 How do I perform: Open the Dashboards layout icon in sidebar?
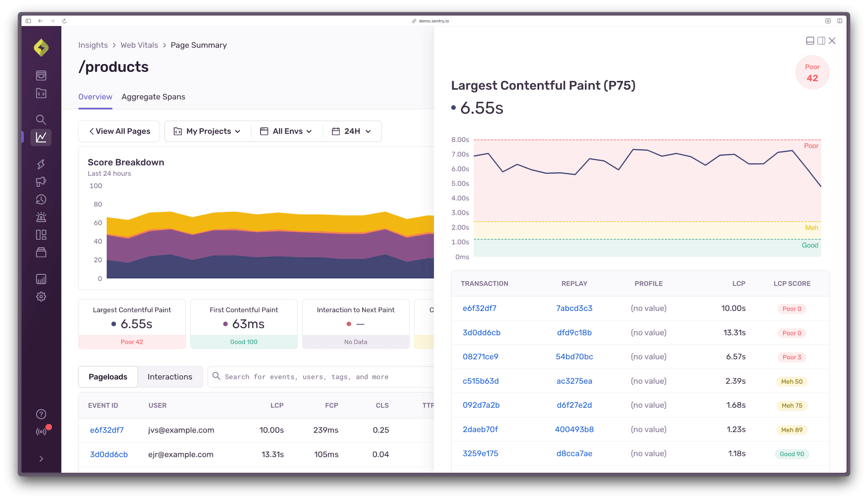tap(41, 235)
